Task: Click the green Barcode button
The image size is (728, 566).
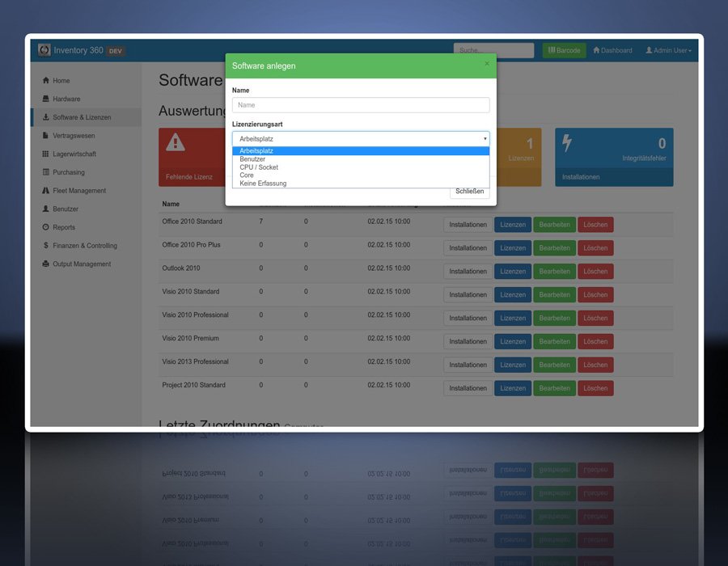Action: tap(564, 50)
